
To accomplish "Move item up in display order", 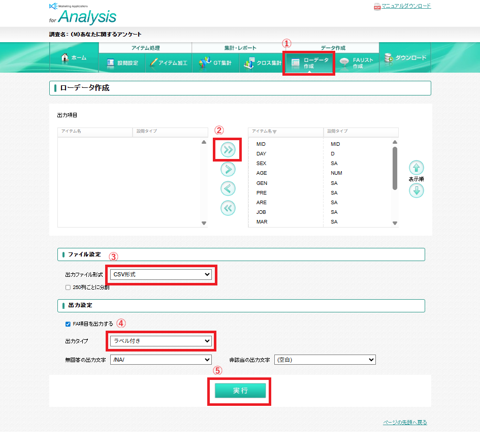I will [416, 168].
